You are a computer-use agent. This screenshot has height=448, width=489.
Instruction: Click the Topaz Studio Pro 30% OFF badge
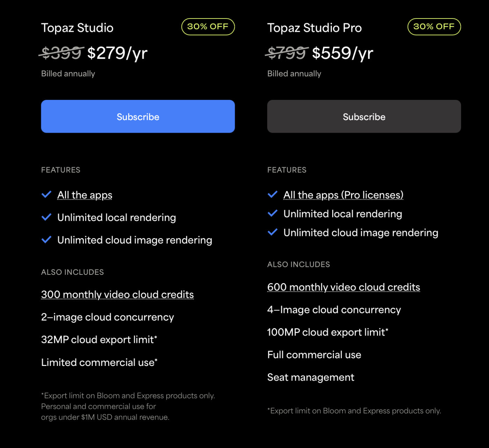pyautogui.click(x=434, y=27)
